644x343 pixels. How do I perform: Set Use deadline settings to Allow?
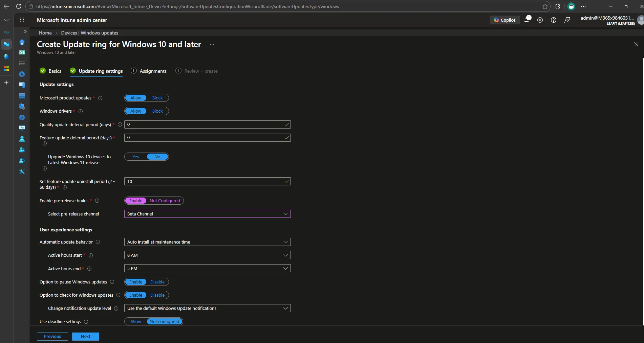[x=136, y=321]
